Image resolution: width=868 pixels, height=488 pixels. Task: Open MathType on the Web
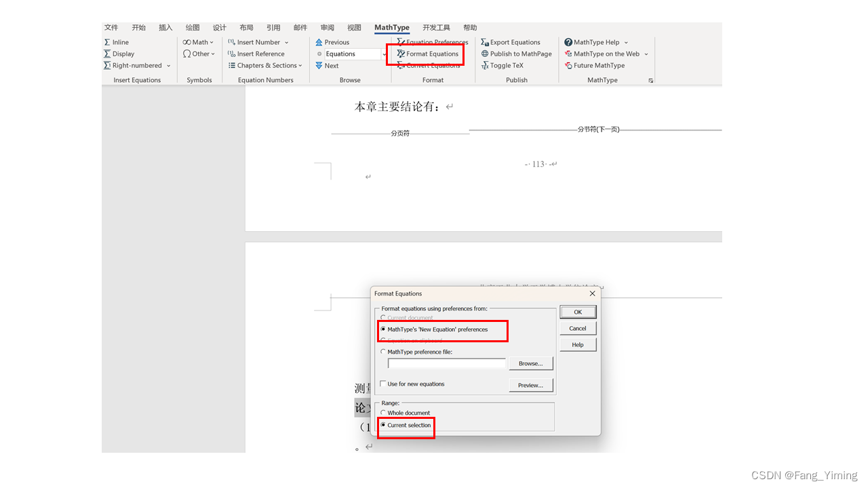coord(601,54)
